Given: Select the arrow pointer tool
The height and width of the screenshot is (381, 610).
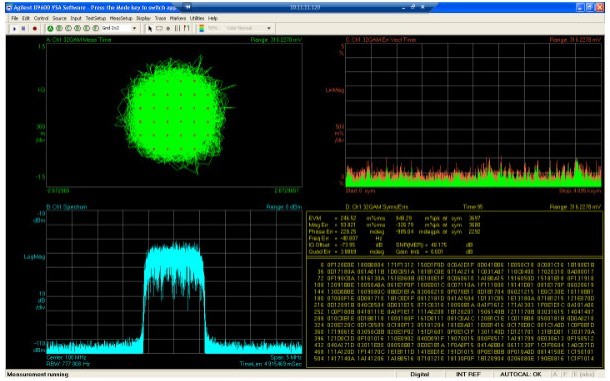Looking at the screenshot, I should [x=150, y=28].
